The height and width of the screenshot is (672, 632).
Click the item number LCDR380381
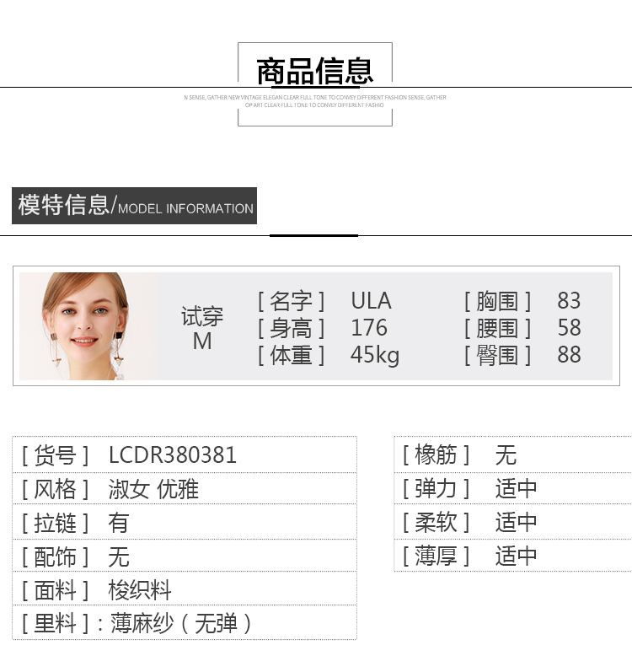(173, 455)
